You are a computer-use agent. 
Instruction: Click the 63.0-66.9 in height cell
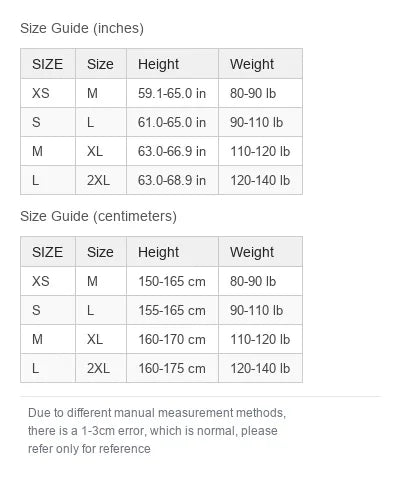(x=172, y=151)
